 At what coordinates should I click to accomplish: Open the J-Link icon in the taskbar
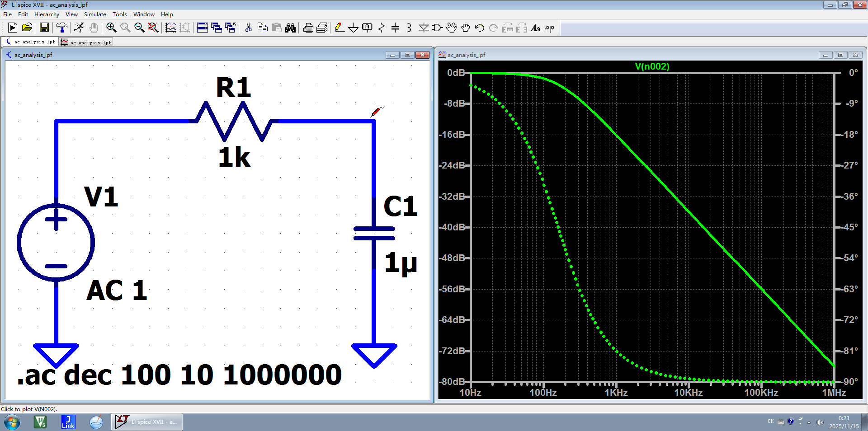click(x=68, y=422)
